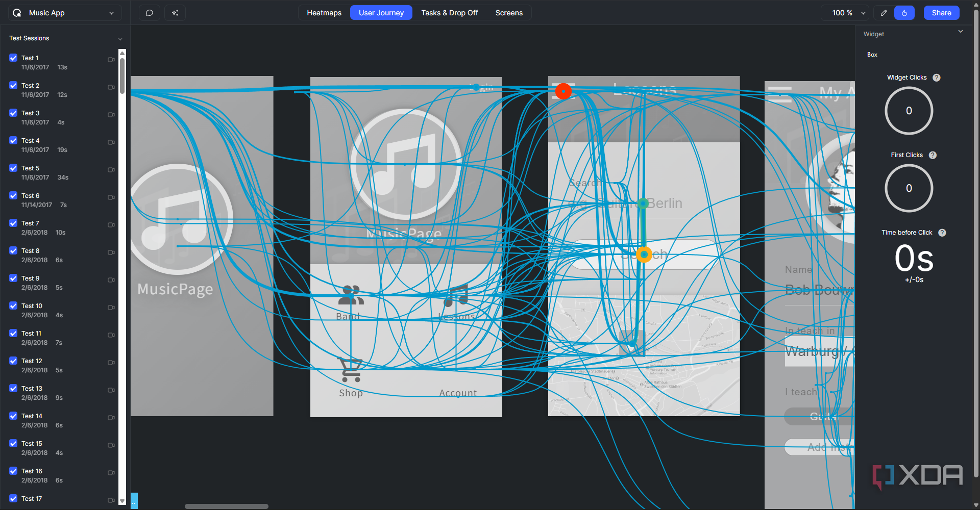This screenshot has width=980, height=510.
Task: Click the Music App logo icon
Action: 17,13
